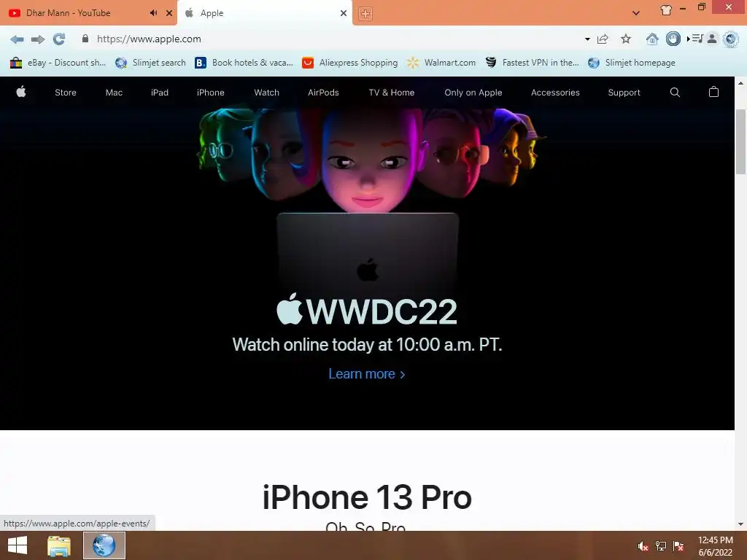The width and height of the screenshot is (747, 560).
Task: Open the Slimjet search bookmark
Action: [150, 63]
